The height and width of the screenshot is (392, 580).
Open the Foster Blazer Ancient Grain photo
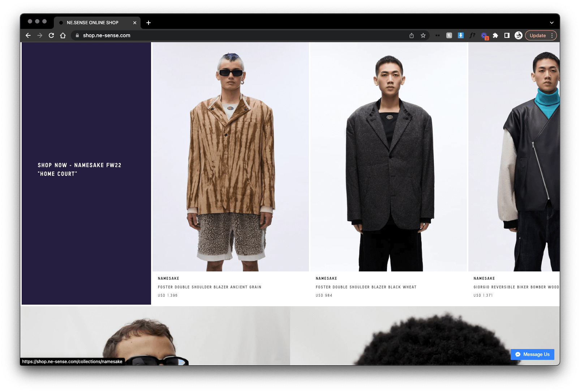231,157
